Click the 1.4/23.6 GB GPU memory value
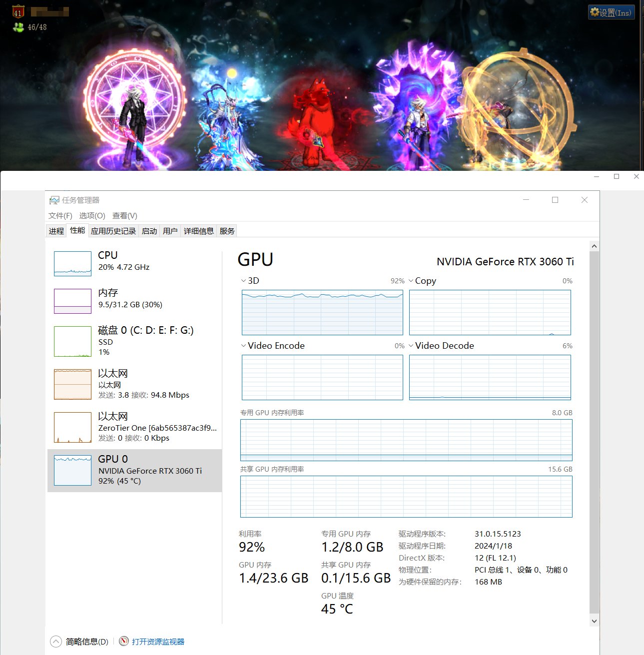This screenshot has height=655, width=644. click(x=274, y=578)
